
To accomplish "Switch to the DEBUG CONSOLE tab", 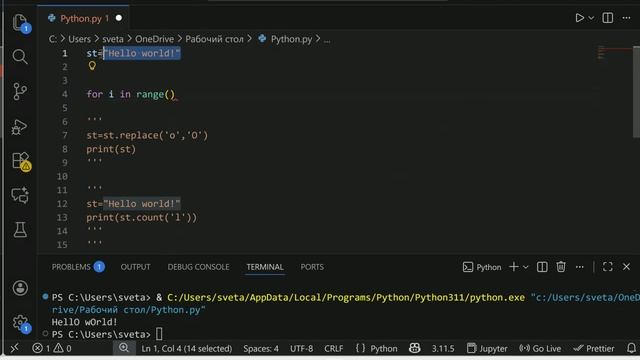I will [x=198, y=267].
